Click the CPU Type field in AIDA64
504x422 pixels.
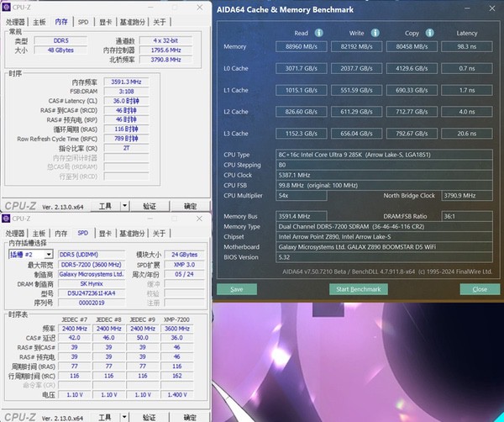[384, 155]
